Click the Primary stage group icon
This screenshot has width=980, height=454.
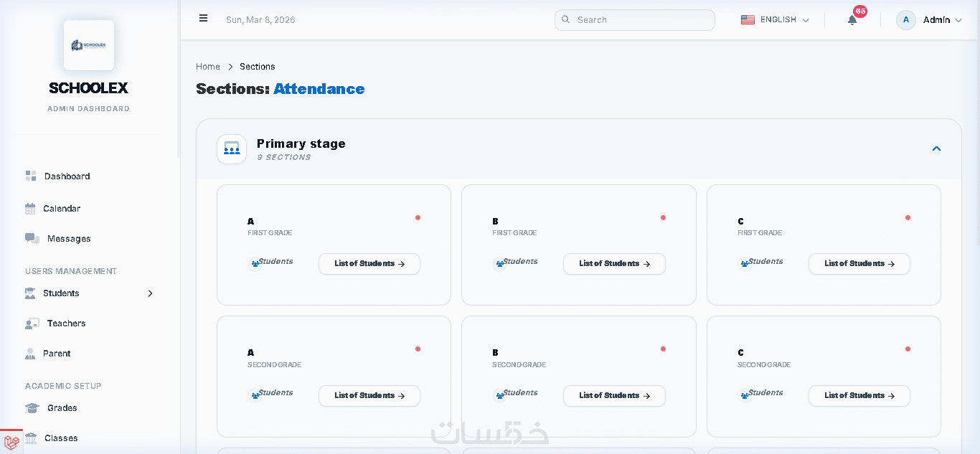(x=232, y=149)
